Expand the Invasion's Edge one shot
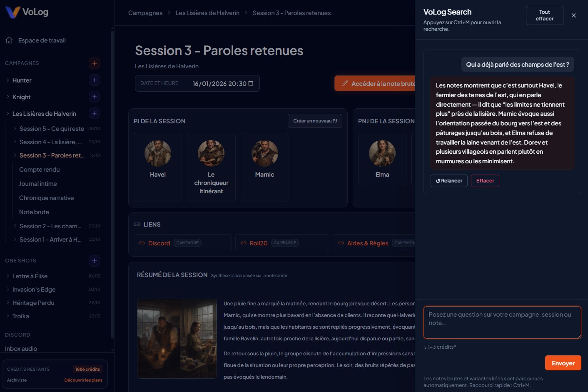The image size is (588, 392). (7, 289)
